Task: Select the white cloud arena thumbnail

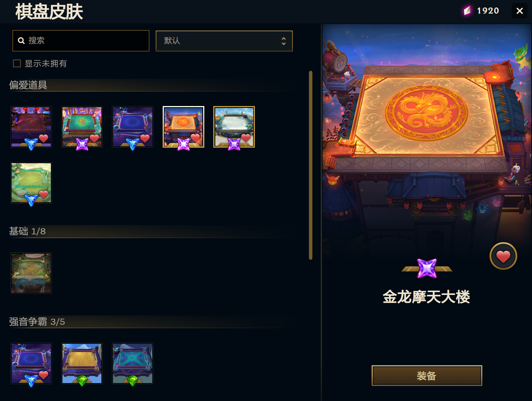Action: pyautogui.click(x=234, y=127)
